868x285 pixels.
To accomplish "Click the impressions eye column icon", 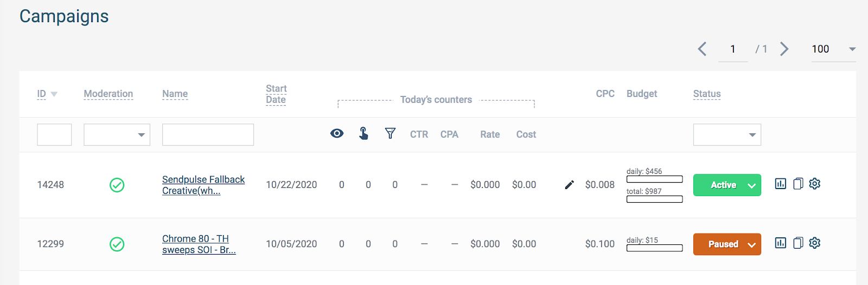I will (337, 133).
